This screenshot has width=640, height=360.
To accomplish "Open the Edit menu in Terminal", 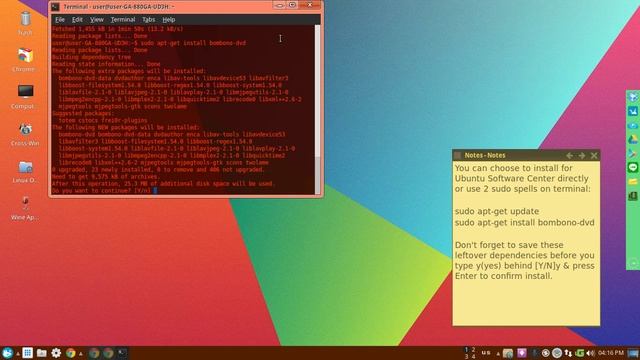I will 77,19.
